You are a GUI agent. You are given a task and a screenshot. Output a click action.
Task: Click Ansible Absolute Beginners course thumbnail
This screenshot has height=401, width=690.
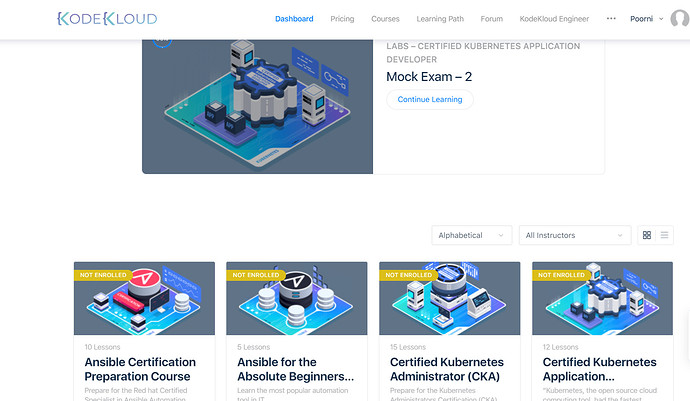[x=297, y=298]
